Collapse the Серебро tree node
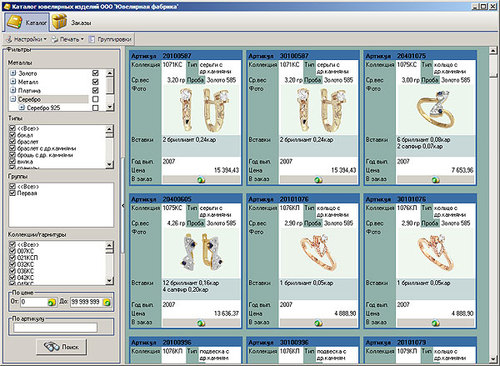Image resolution: width=500 pixels, height=366 pixels. click(x=13, y=99)
